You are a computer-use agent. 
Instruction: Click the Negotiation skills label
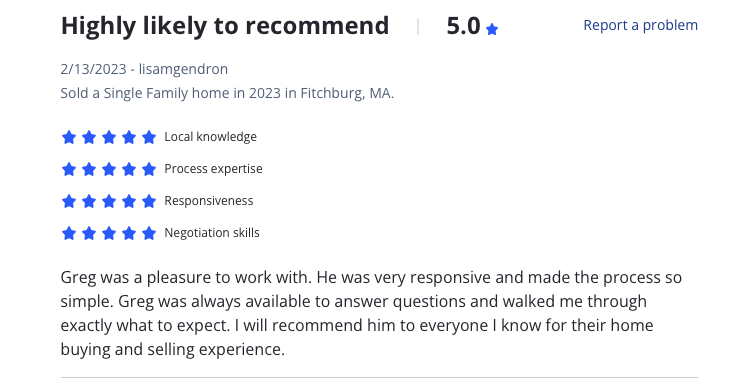(x=212, y=233)
